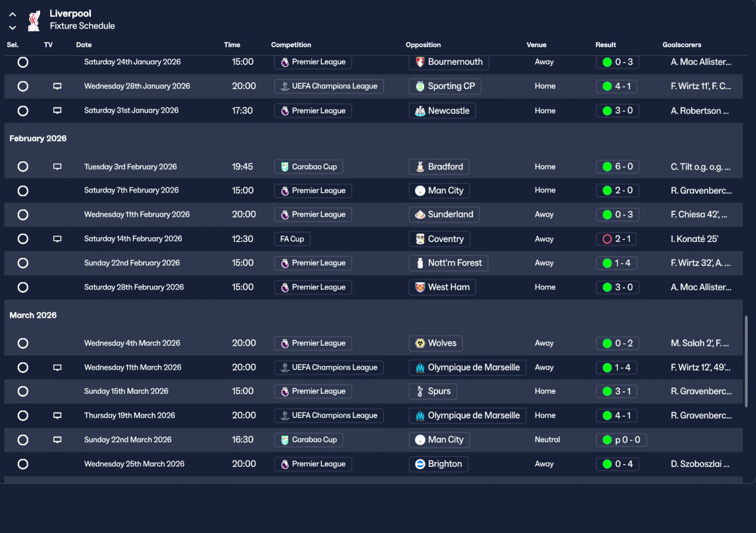Select the Newcastle fixture radio circle

[x=23, y=110]
